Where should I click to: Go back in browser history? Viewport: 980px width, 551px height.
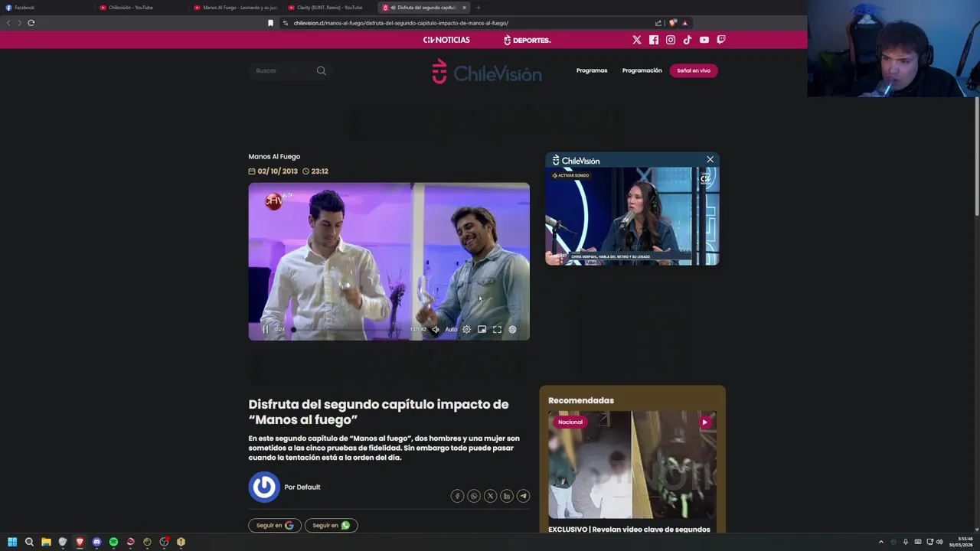8,23
